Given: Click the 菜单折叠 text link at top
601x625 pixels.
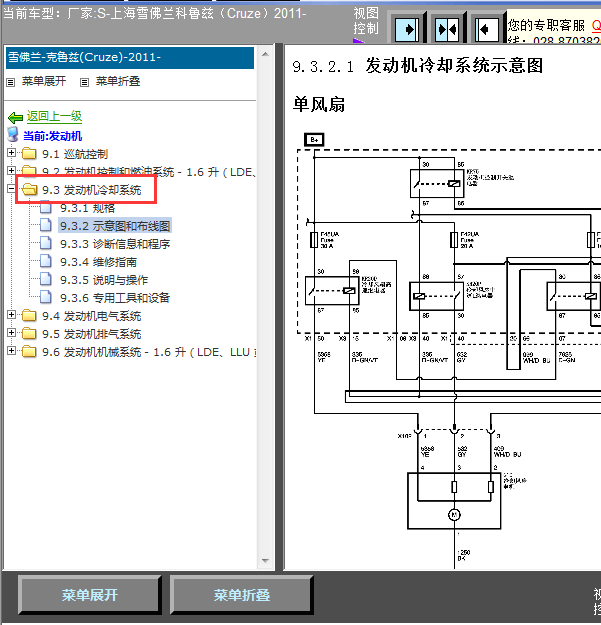Looking at the screenshot, I should tap(118, 81).
